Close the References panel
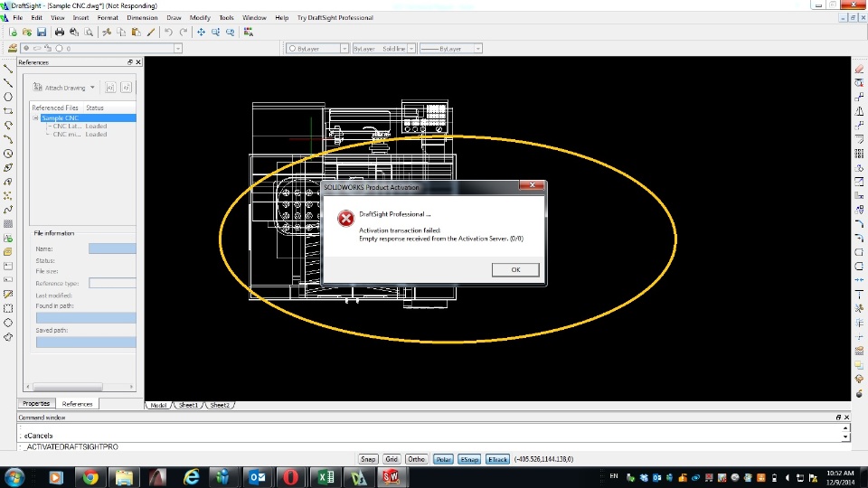 click(138, 62)
